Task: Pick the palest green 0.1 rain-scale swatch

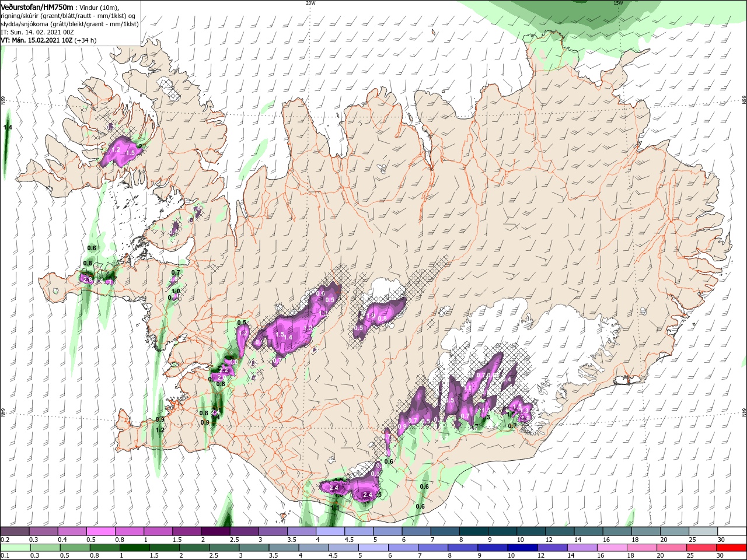Action: 15,548
